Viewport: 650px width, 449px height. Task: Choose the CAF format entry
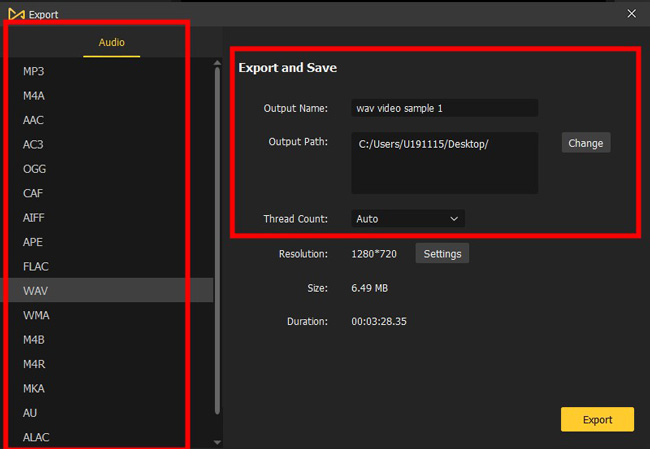[107, 193]
